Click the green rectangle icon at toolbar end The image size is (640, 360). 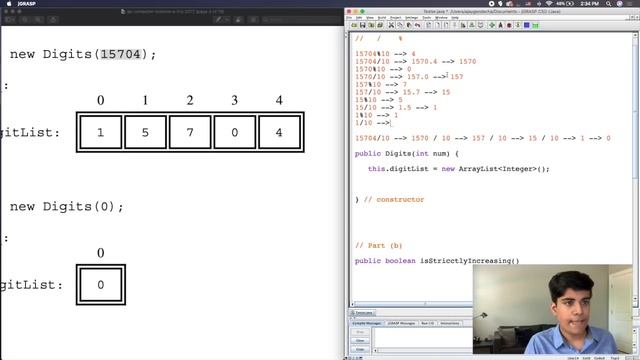click(x=536, y=25)
